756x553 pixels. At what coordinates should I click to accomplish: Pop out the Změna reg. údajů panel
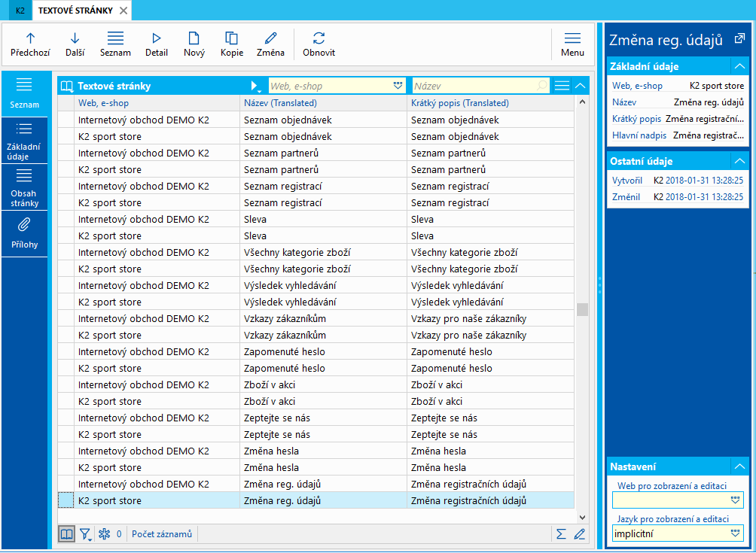(x=739, y=39)
